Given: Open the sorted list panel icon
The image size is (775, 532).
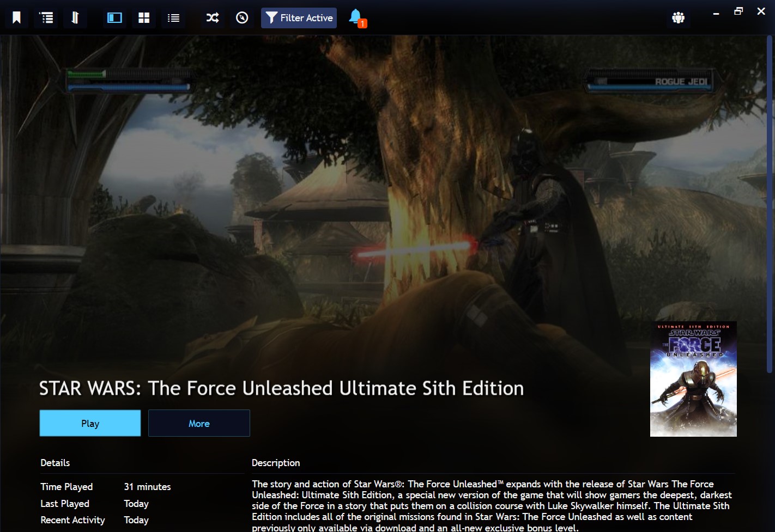Looking at the screenshot, I should click(46, 18).
